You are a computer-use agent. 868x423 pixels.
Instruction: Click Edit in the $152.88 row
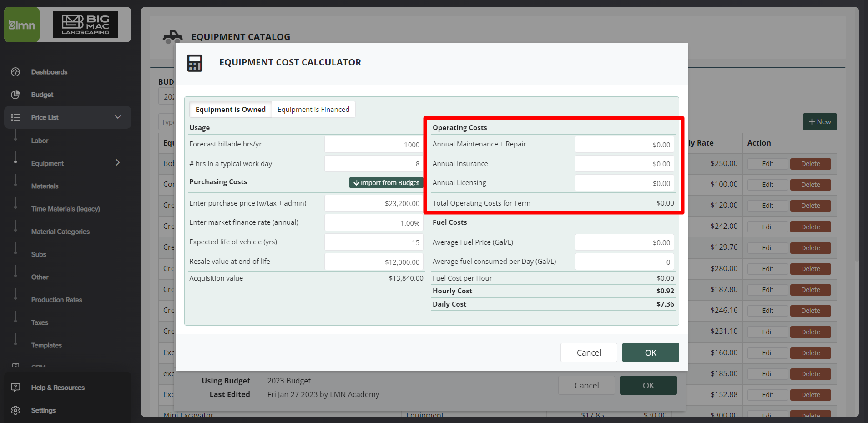click(x=768, y=395)
